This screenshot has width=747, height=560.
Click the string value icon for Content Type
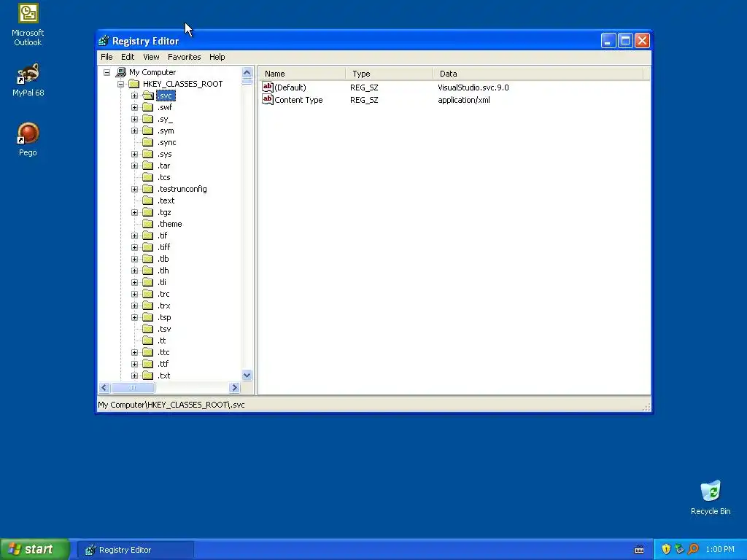(x=268, y=99)
